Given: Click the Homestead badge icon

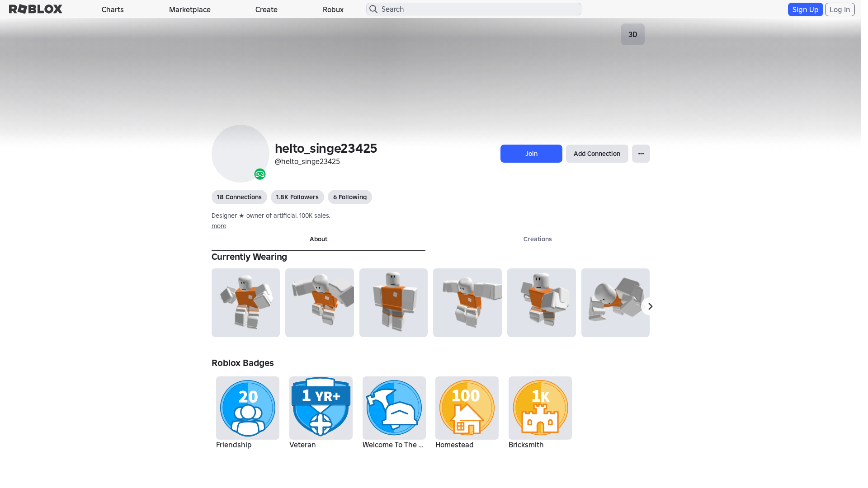Looking at the screenshot, I should tap(467, 408).
